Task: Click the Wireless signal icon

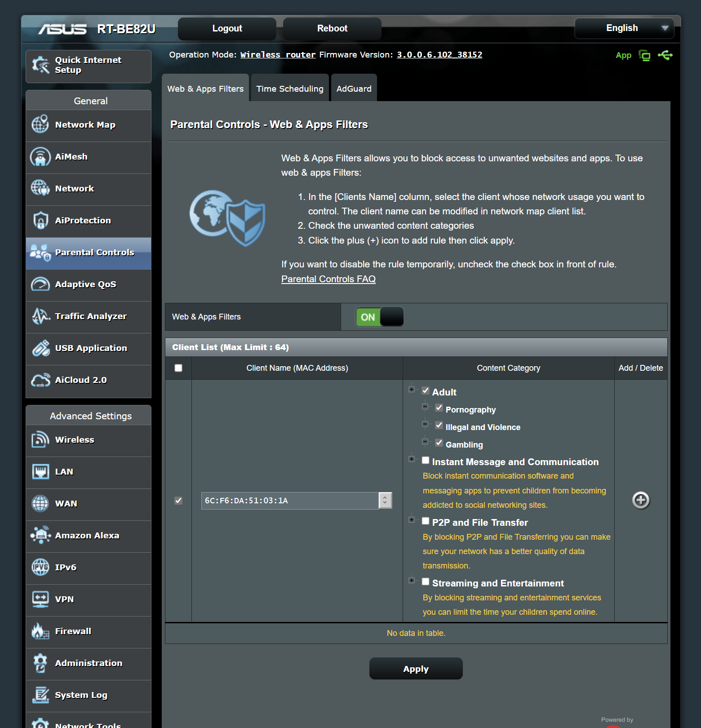Action: coord(40,439)
